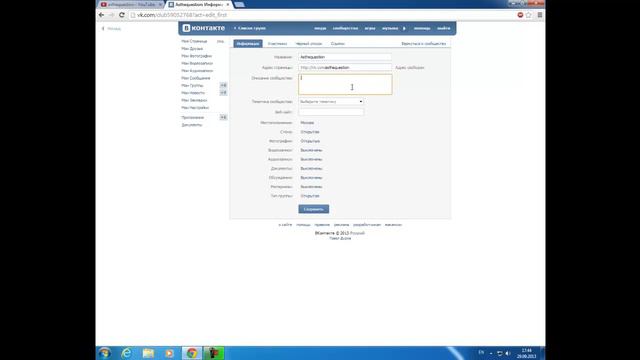Open the Фотографии setting showing Открытые

[x=310, y=141]
